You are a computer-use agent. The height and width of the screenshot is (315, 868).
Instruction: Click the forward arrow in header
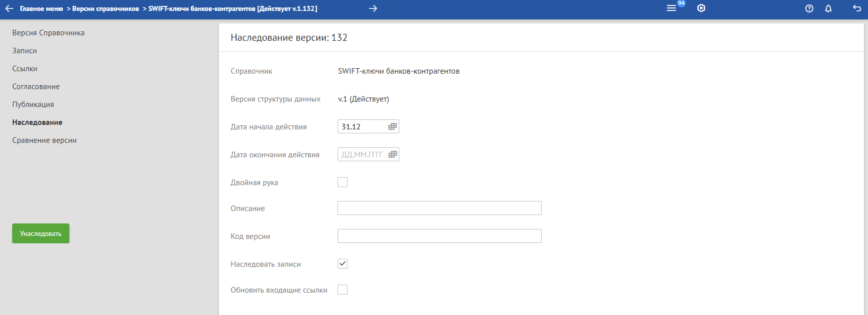click(x=373, y=8)
